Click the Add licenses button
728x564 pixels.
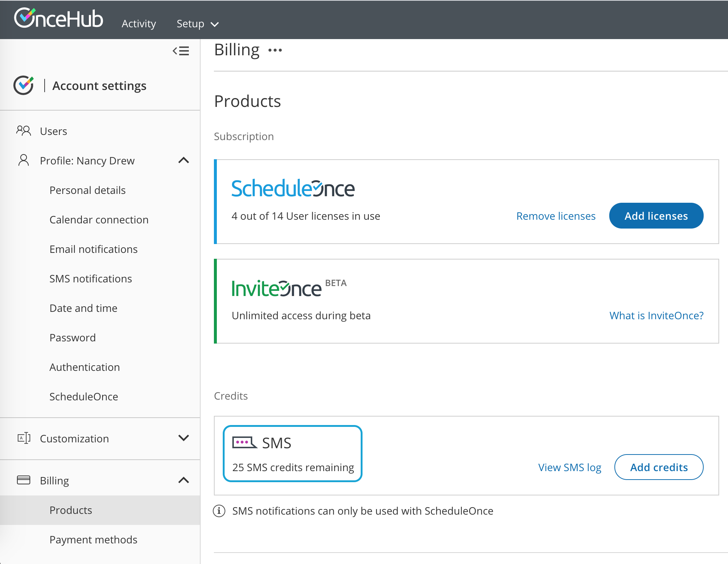(x=656, y=216)
